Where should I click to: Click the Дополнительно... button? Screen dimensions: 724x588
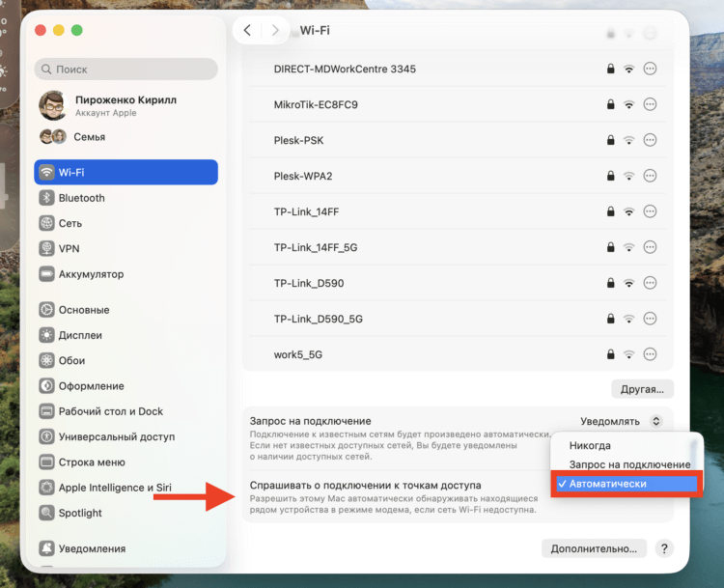594,548
